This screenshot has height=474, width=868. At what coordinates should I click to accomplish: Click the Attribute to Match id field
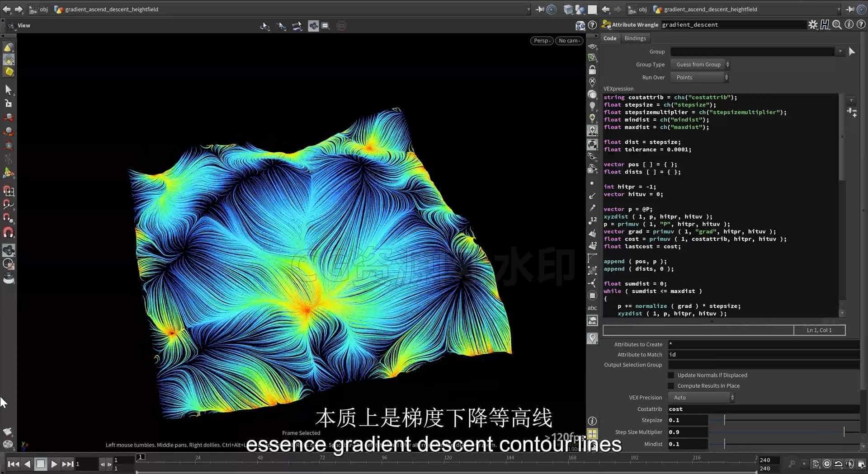[x=764, y=355]
